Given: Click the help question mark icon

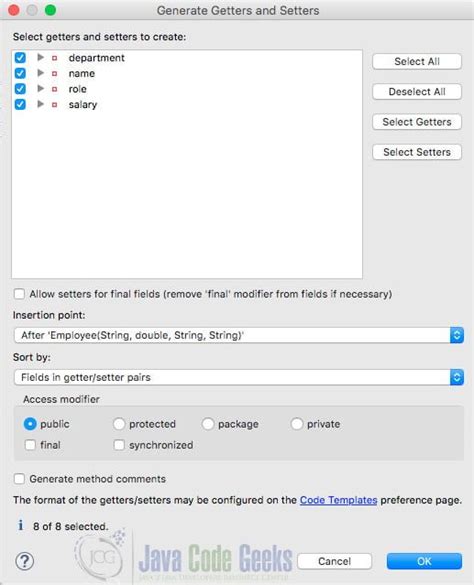Looking at the screenshot, I should [25, 561].
